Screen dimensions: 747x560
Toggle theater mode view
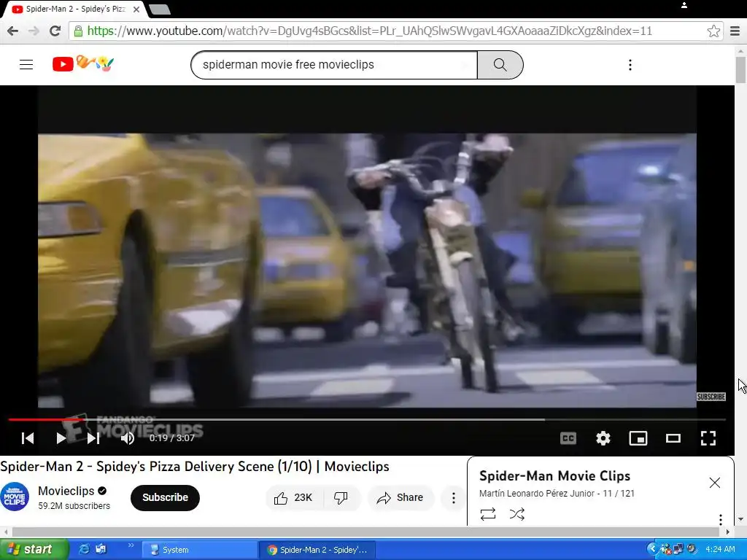[673, 438]
